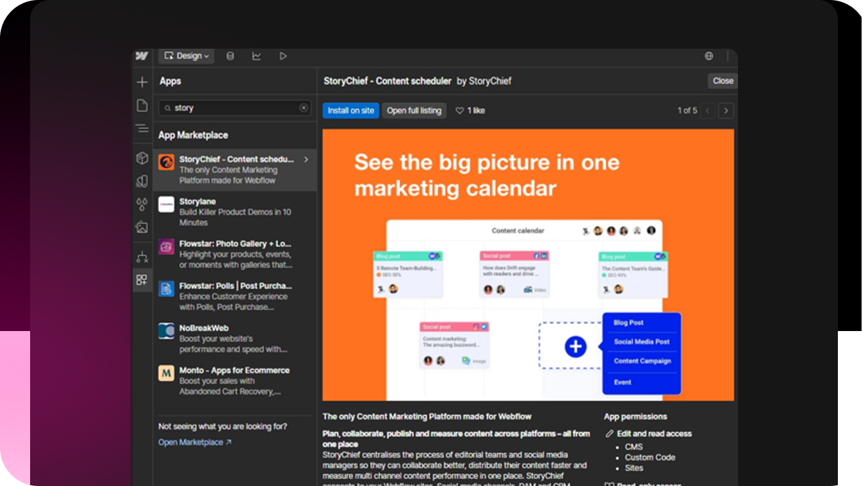Click the orange marketing calendar preview image
The width and height of the screenshot is (868, 486).
[528, 265]
